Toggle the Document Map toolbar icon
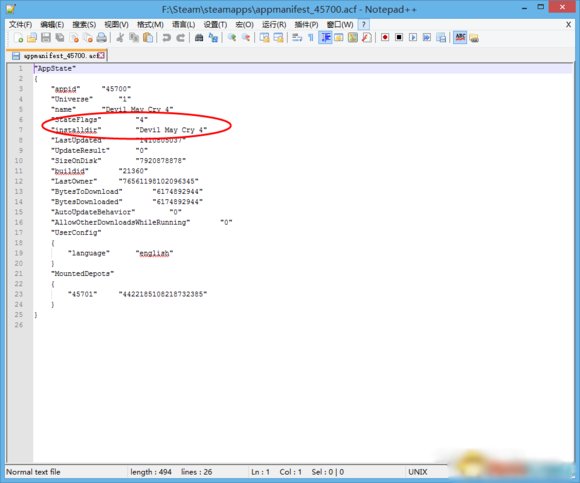Screen dimensions: 580x483 353,38
